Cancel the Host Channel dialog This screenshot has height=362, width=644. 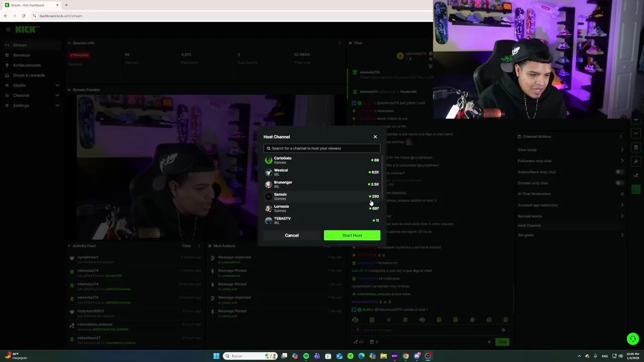[x=292, y=235]
